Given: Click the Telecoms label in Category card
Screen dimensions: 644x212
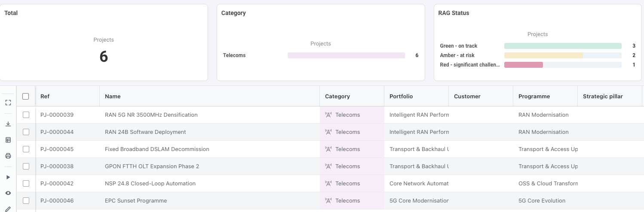Looking at the screenshot, I should coord(234,55).
